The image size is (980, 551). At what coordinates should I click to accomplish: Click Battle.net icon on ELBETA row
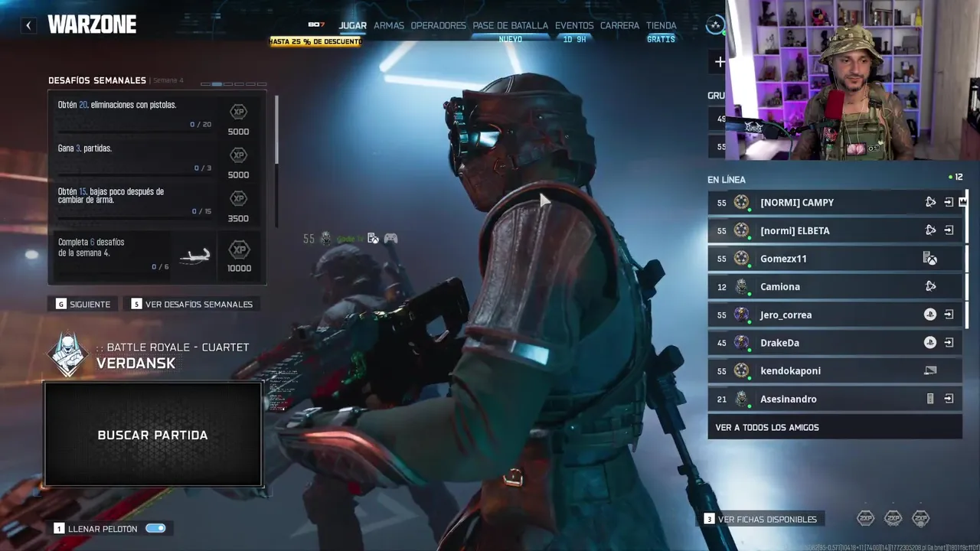tap(930, 230)
